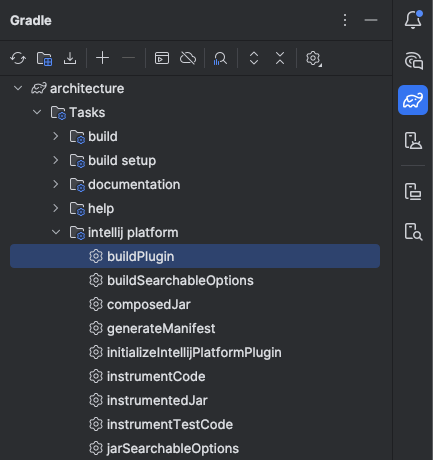Click Sync All Gradle Projects refresh icon
Image resolution: width=433 pixels, height=460 pixels.
pos(18,58)
